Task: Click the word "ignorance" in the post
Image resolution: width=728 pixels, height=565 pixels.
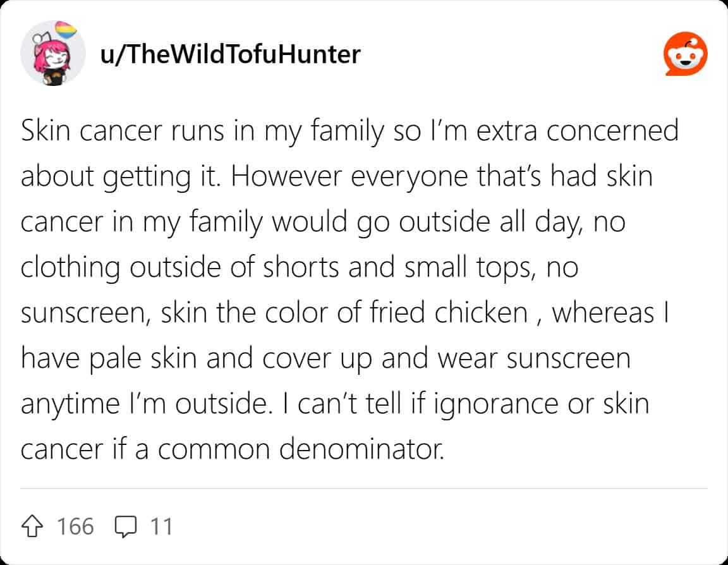Action: pyautogui.click(x=495, y=404)
